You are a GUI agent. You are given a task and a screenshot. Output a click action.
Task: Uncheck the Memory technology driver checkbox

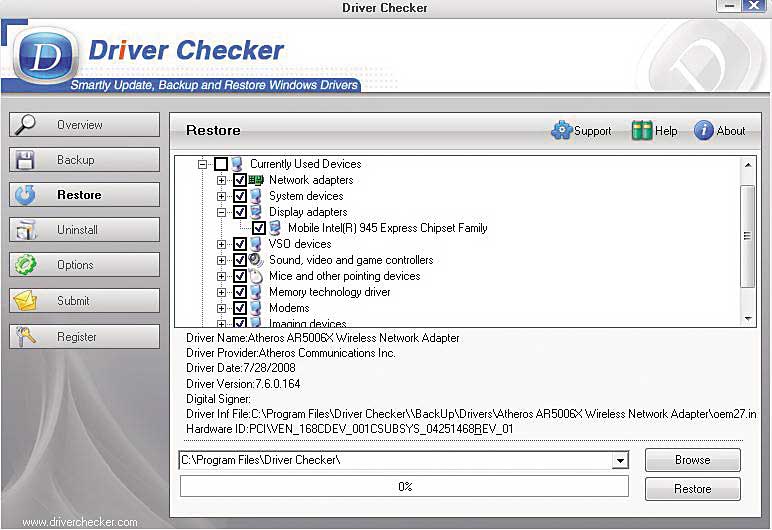tap(240, 292)
